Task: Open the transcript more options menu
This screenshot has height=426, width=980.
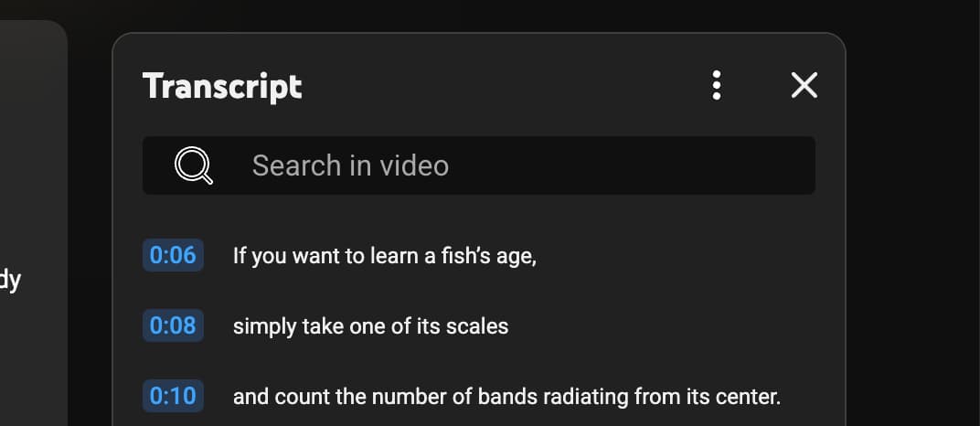Action: pyautogui.click(x=717, y=85)
